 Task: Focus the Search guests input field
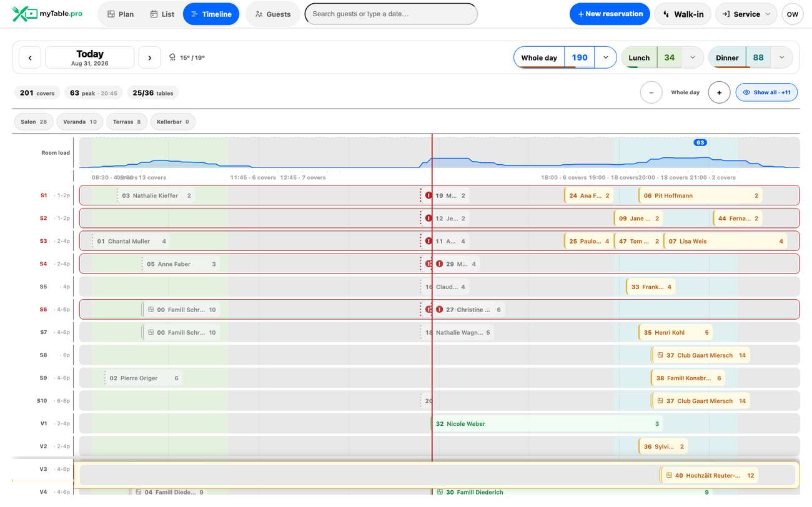point(391,14)
